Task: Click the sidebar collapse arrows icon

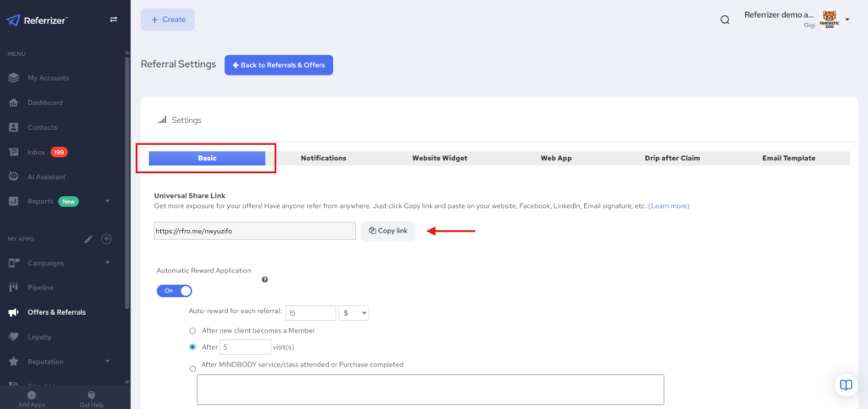Action: (x=113, y=20)
